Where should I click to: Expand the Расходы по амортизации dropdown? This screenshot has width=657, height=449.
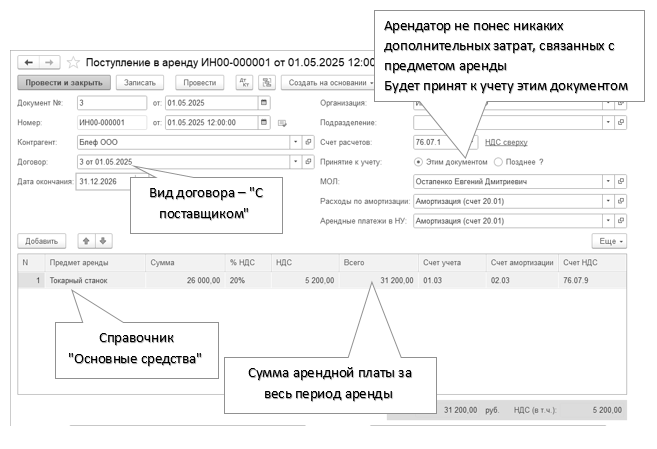click(608, 201)
